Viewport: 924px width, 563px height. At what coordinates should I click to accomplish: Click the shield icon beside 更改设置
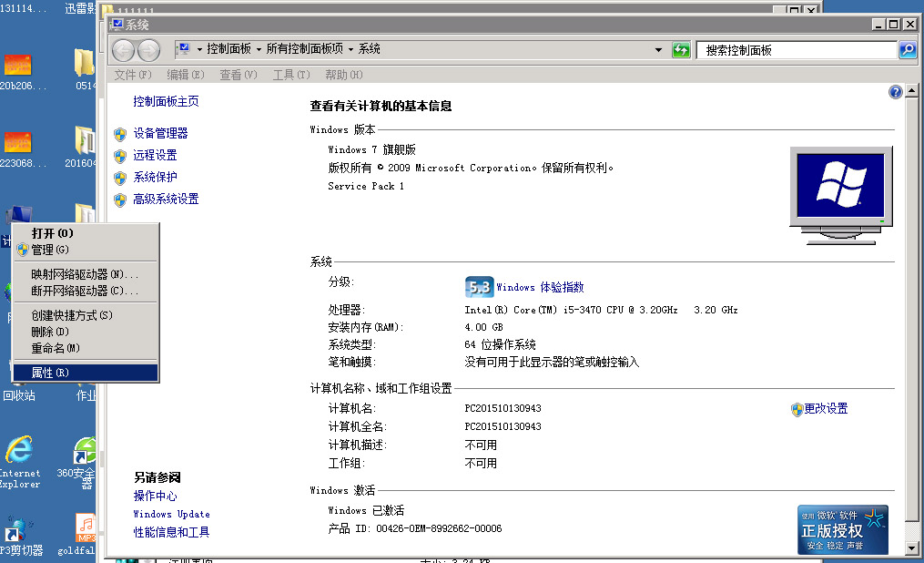click(x=797, y=409)
